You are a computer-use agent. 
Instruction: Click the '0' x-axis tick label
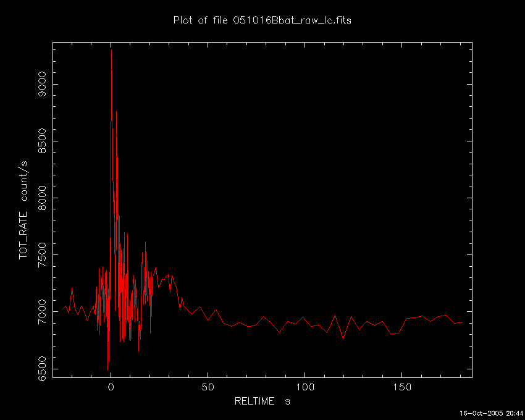pos(111,387)
